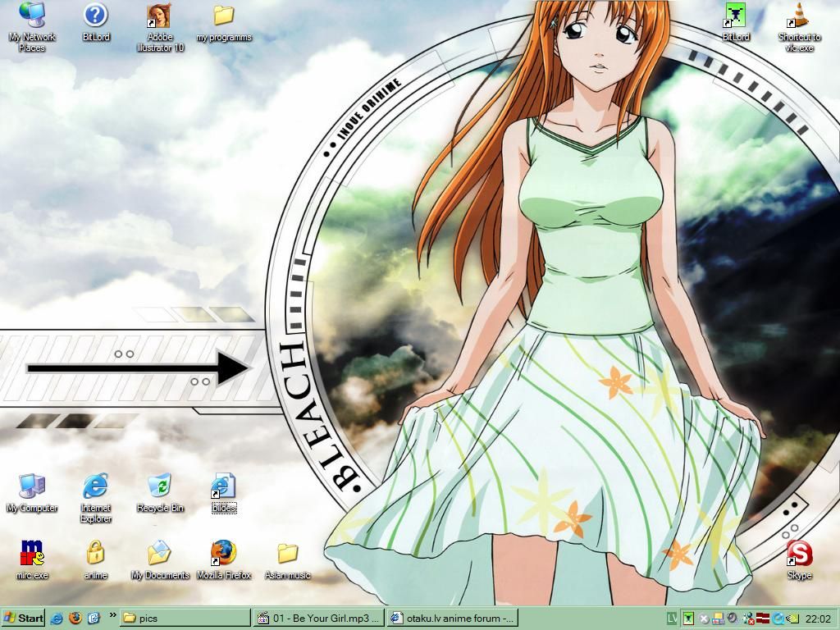Switch to '01 - Be Your Girl.mp3' taskbar window
Screen dimensions: 840x630
(319, 619)
